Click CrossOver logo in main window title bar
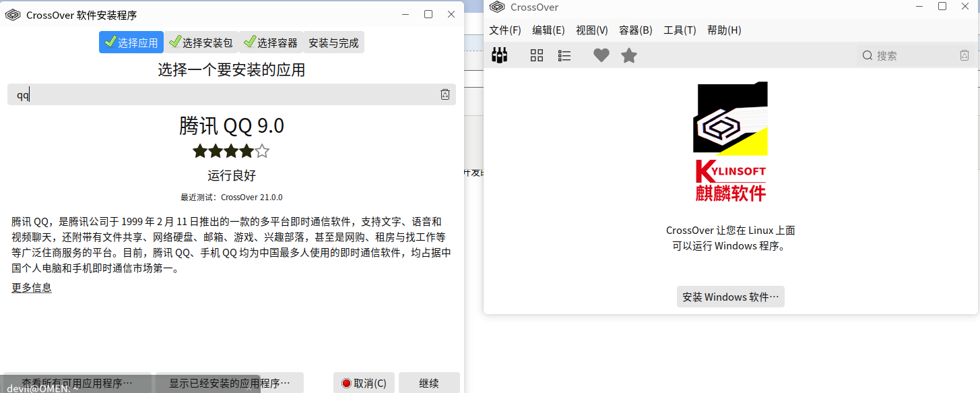The height and width of the screenshot is (393, 980). tap(497, 7)
